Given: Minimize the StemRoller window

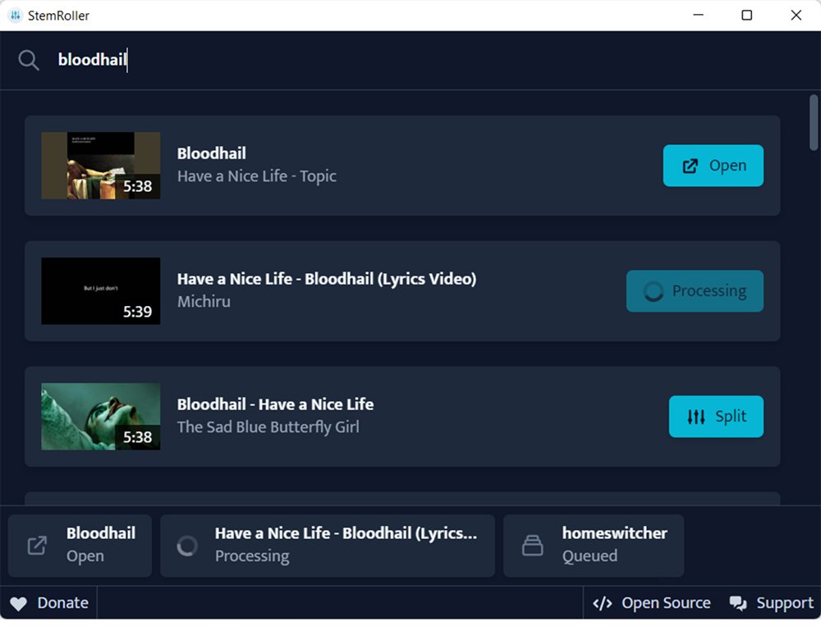Looking at the screenshot, I should tap(698, 15).
